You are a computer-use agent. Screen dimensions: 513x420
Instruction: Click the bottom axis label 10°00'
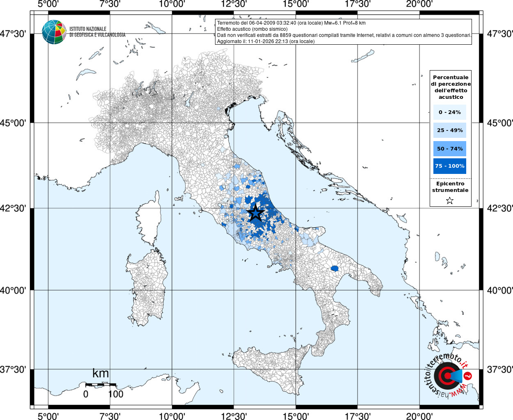[x=172, y=416]
